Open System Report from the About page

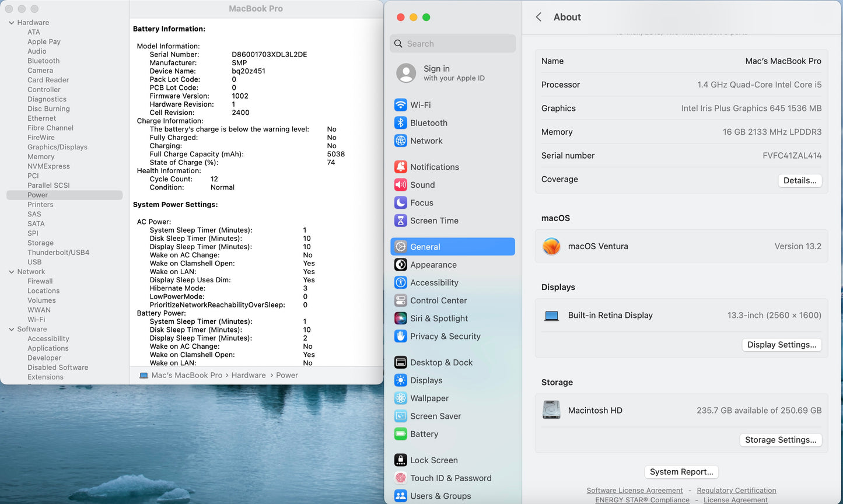(x=681, y=472)
